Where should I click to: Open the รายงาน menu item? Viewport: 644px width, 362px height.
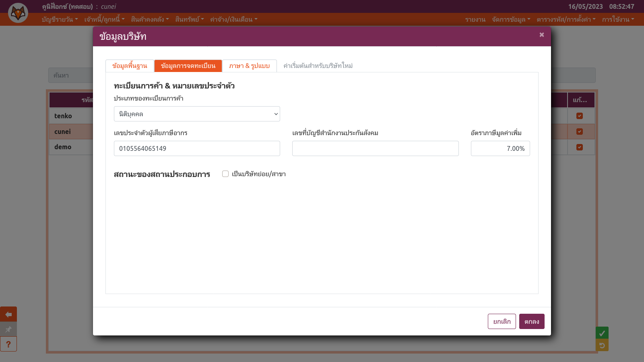pos(475,19)
